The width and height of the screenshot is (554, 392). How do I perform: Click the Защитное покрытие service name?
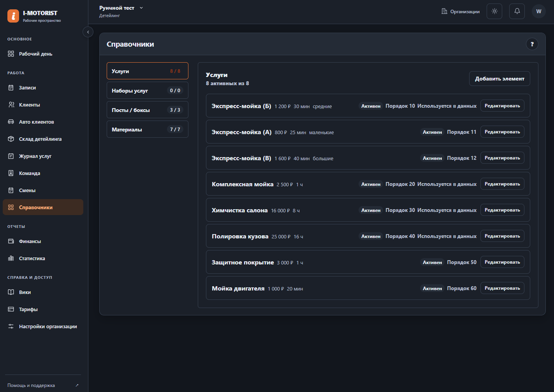pyautogui.click(x=243, y=262)
